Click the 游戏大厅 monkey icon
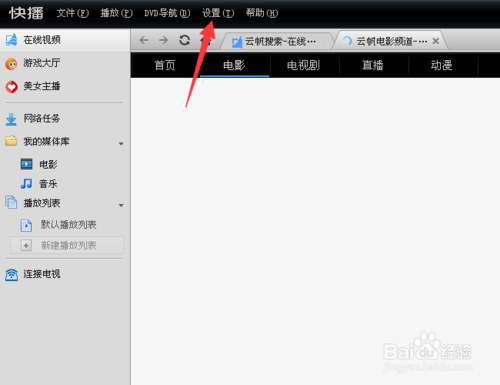Viewport: 500px width, 385px height. [11, 63]
